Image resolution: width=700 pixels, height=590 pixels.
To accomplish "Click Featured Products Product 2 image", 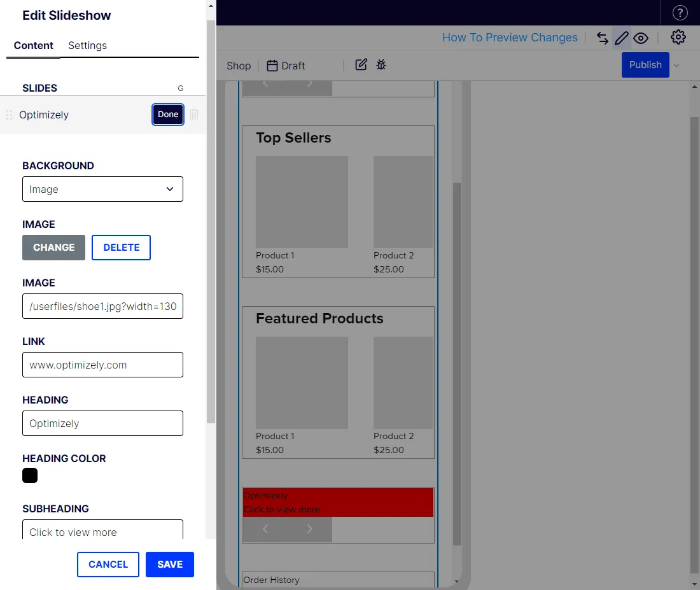I will coord(403,383).
